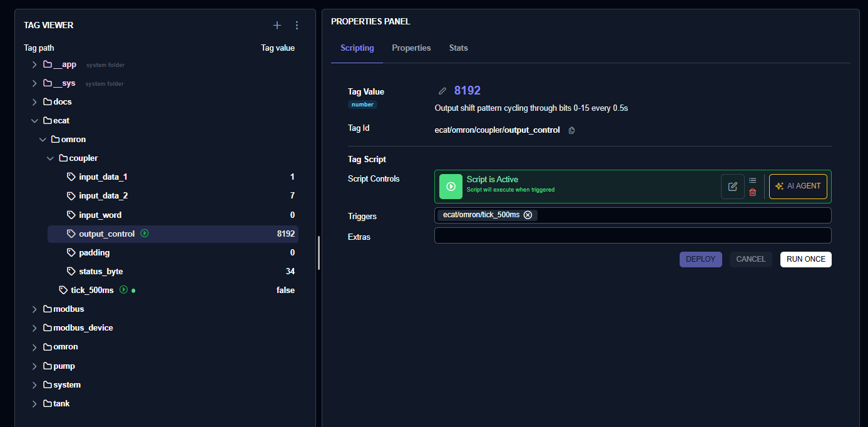868x427 pixels.
Task: Collapse the coupler folder
Action: coord(51,158)
